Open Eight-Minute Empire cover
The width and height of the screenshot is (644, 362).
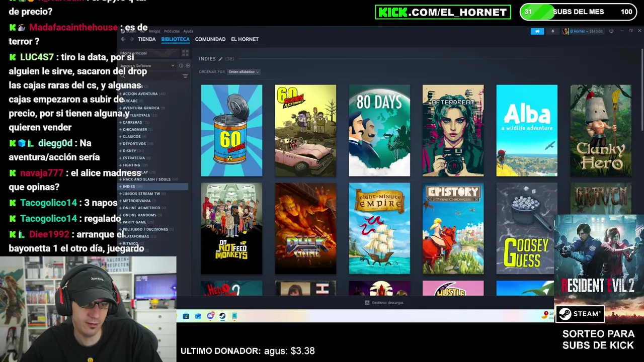click(x=379, y=229)
